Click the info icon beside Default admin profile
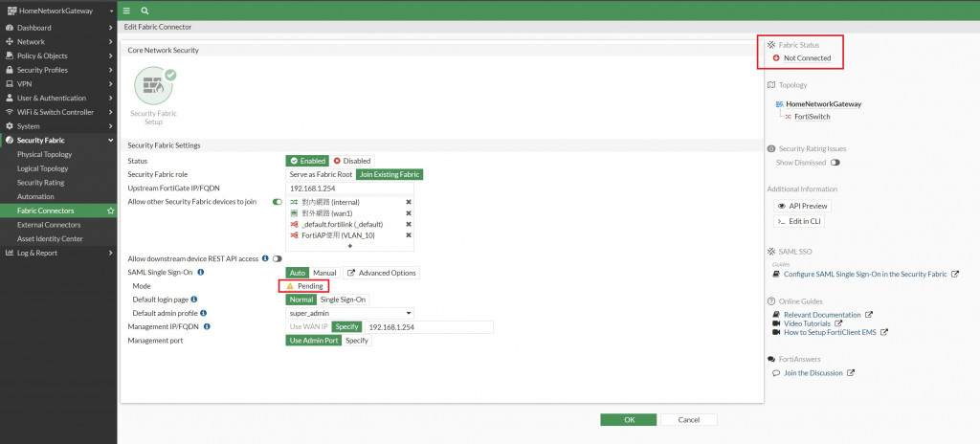This screenshot has width=980, height=444. tap(203, 313)
